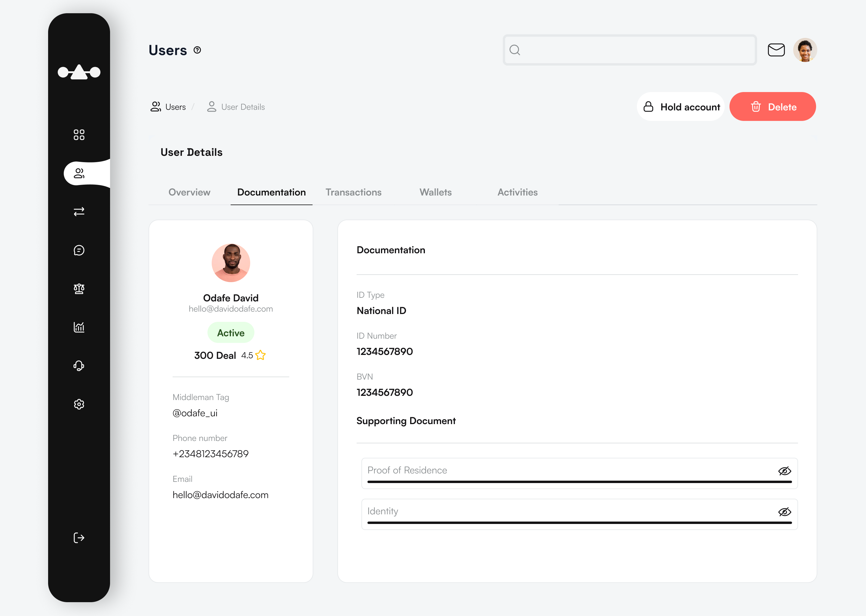Click the trash icon in Delete button
The width and height of the screenshot is (866, 616).
coord(756,107)
